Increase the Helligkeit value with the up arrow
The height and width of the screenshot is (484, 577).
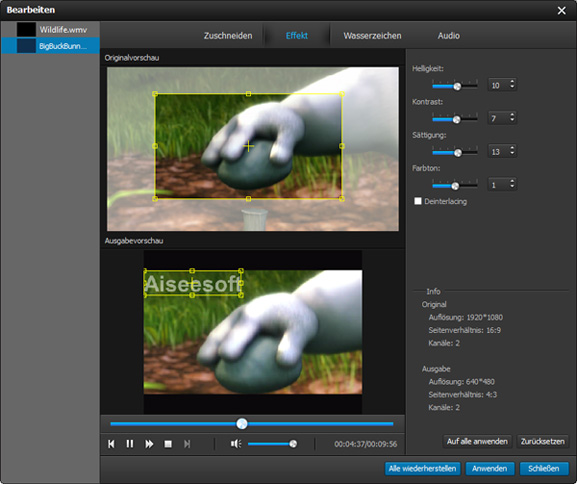click(x=512, y=81)
